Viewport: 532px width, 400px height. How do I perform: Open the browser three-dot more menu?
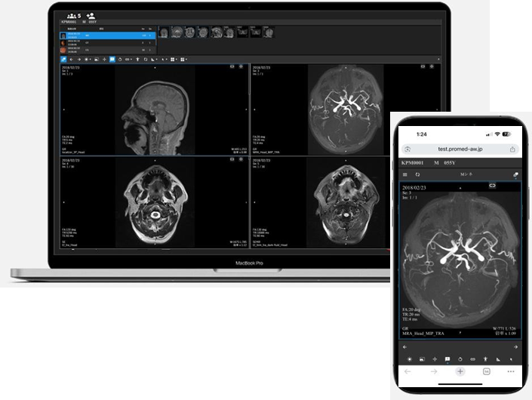pos(511,371)
